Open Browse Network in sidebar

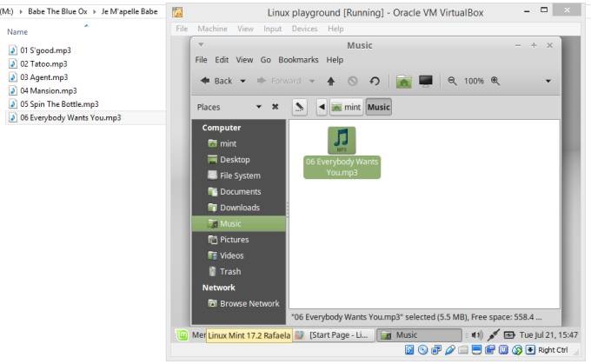239,303
